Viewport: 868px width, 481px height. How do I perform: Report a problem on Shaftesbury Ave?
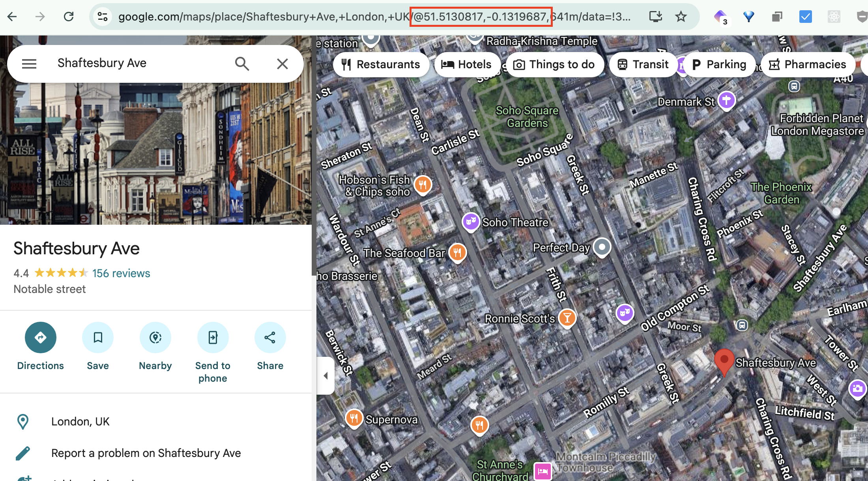click(x=146, y=453)
